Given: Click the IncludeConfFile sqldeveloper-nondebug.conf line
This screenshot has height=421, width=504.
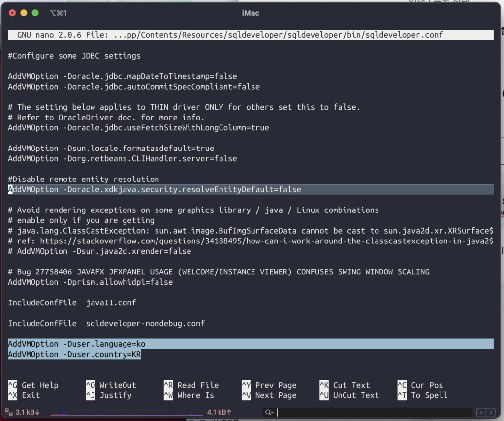Looking at the screenshot, I should (x=106, y=323).
